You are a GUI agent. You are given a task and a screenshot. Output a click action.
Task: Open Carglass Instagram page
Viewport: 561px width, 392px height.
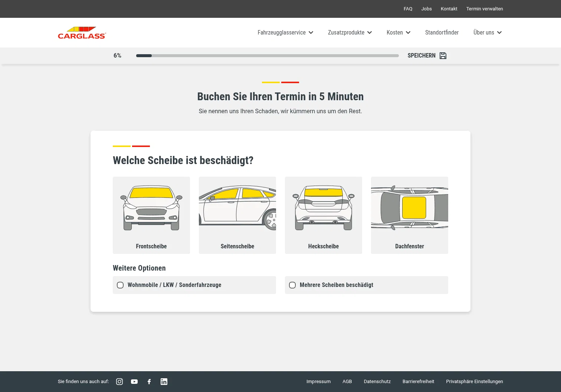click(119, 382)
